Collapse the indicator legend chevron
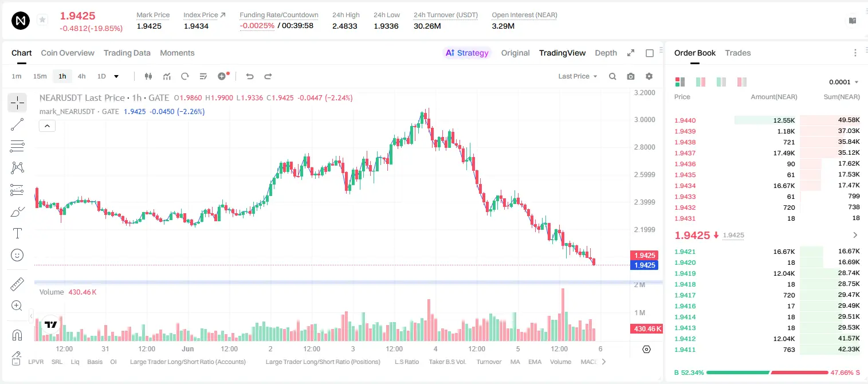 tap(47, 126)
